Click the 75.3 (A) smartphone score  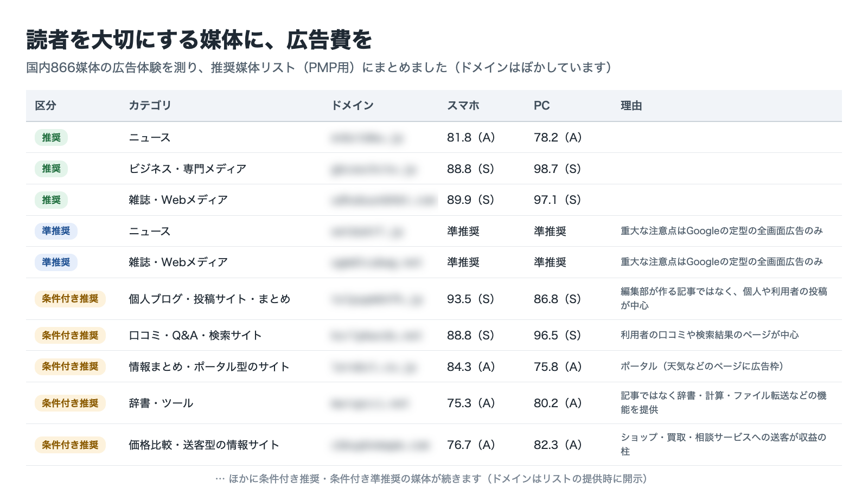click(x=471, y=403)
